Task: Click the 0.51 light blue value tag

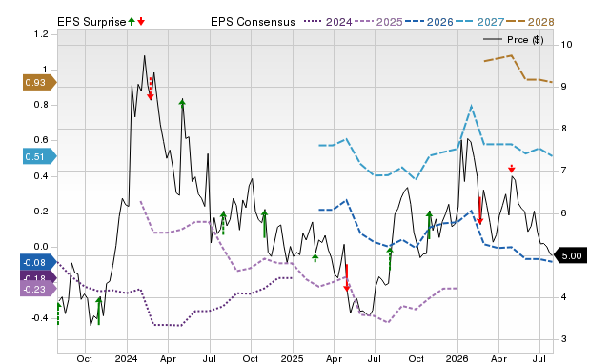Action: click(39, 156)
